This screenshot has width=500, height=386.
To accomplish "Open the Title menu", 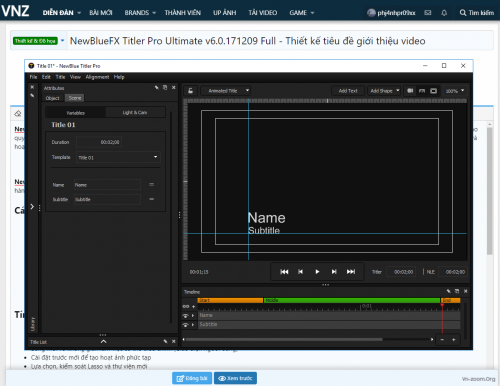I will pyautogui.click(x=60, y=77).
